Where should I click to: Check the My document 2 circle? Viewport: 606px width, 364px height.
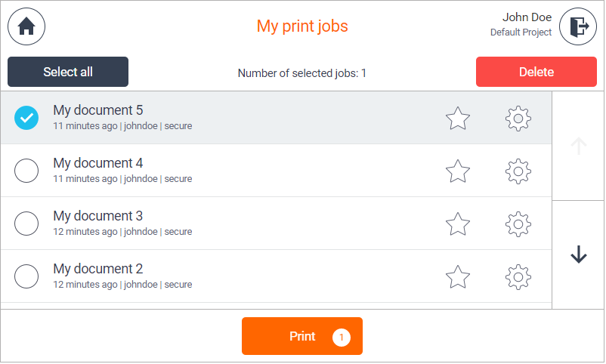click(26, 276)
